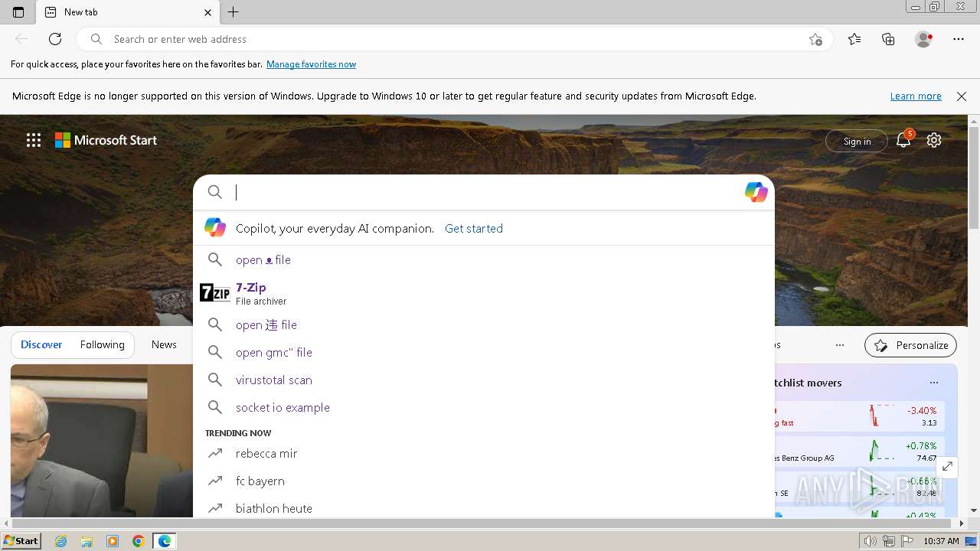
Task: Switch to the Following tab
Action: [102, 344]
